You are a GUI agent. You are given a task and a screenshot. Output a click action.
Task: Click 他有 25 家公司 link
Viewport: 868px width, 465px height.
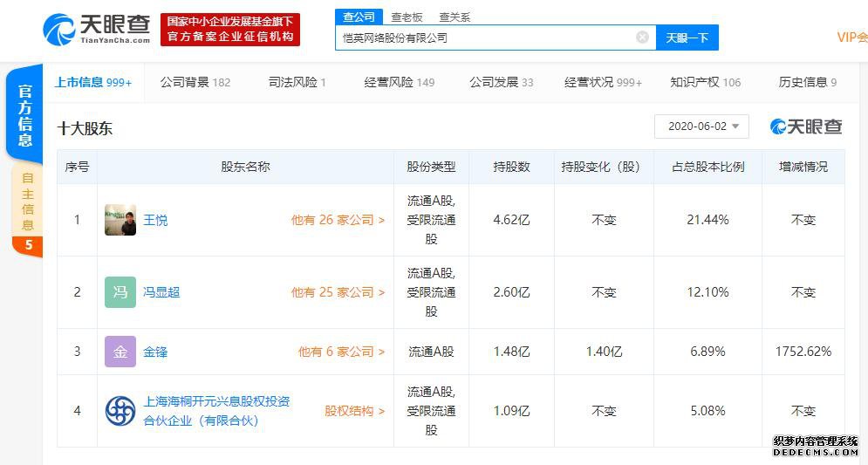click(x=338, y=292)
